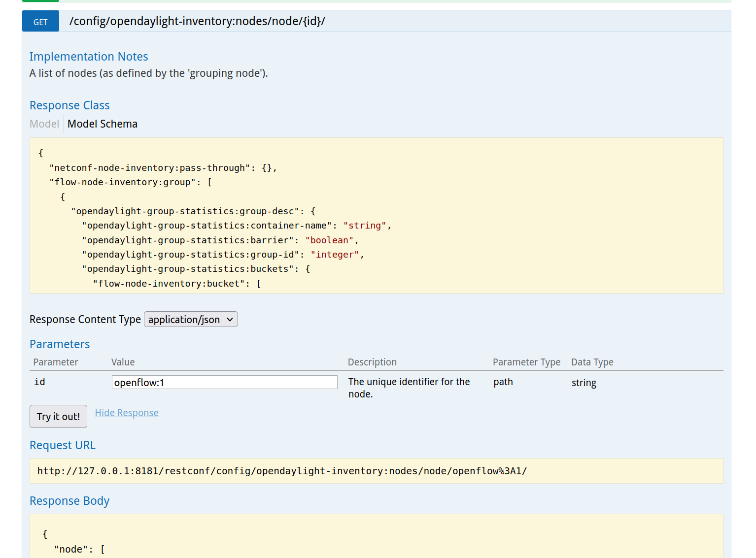Focus the id parameter value field
Screen dimensions: 756x558
pyautogui.click(x=224, y=382)
